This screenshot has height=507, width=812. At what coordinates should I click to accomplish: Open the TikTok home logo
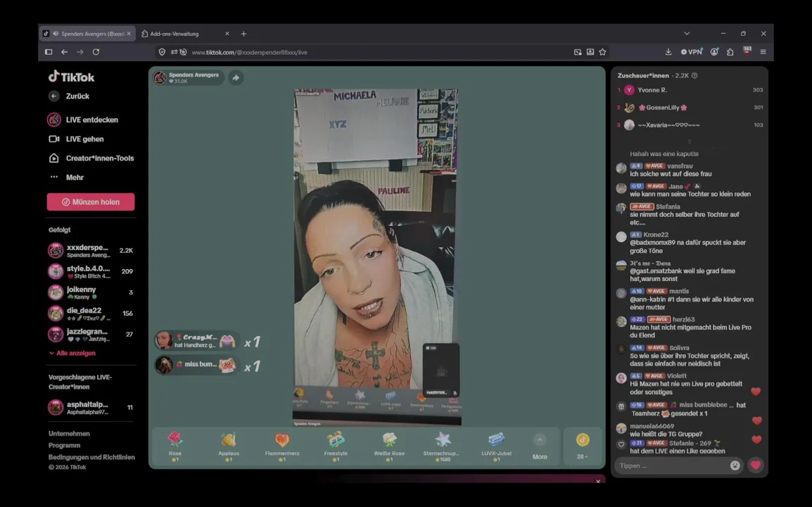point(72,77)
